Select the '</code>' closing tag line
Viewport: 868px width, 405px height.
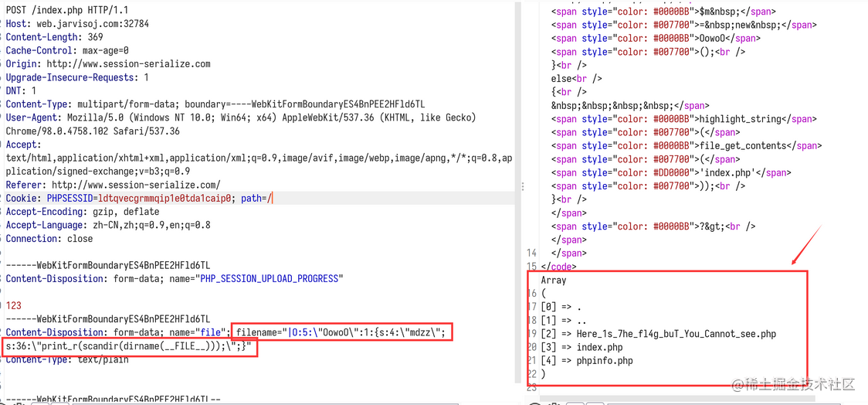point(558,267)
